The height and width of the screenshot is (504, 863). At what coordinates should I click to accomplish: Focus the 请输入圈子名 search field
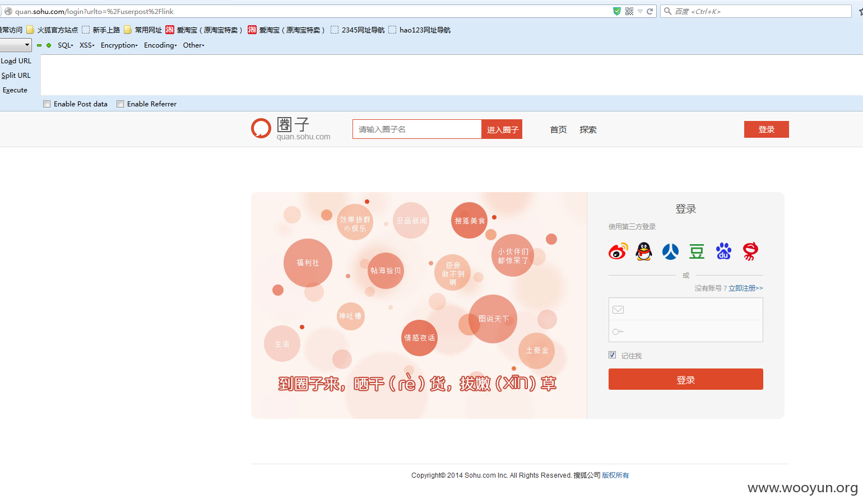pos(417,129)
